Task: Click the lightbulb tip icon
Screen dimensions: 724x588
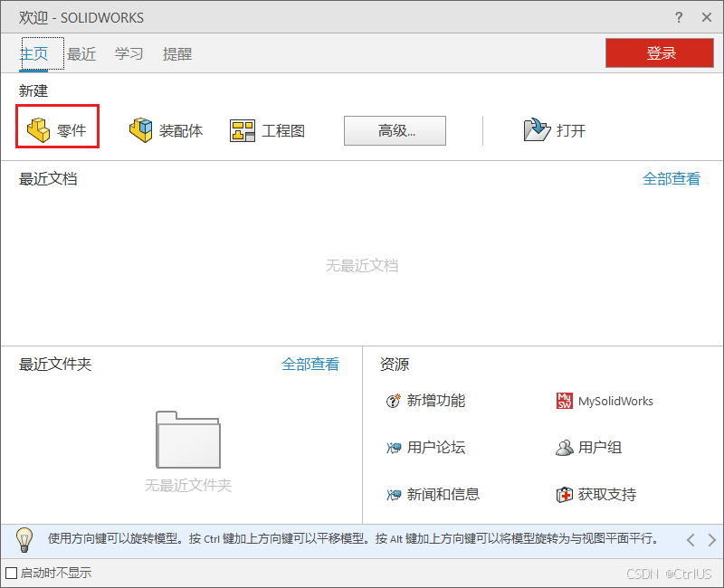Action: click(24, 540)
